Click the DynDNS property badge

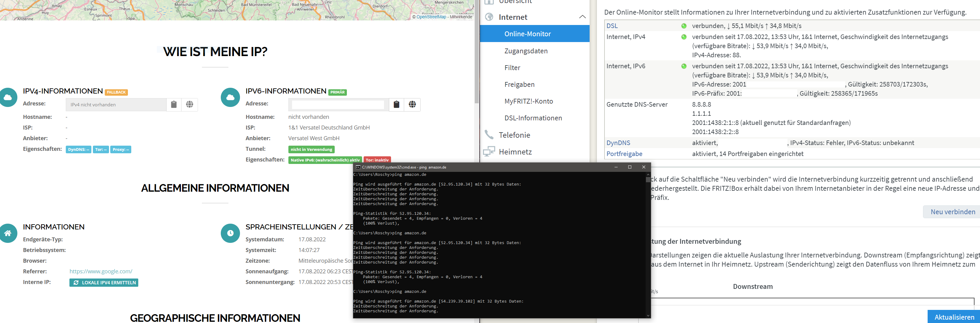[78, 150]
